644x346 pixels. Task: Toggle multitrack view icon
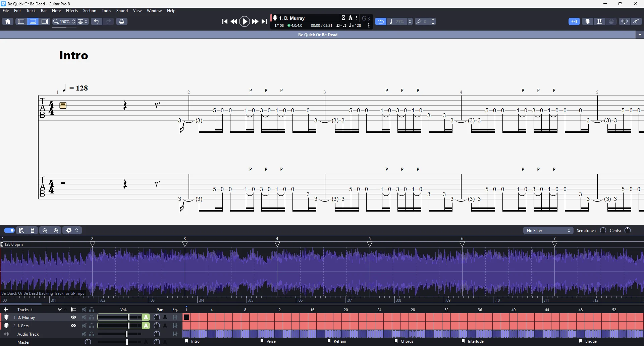[73, 309]
